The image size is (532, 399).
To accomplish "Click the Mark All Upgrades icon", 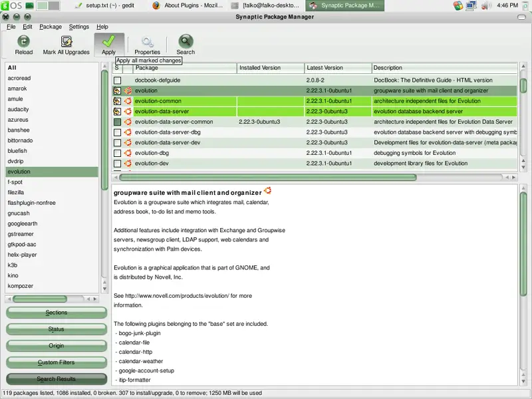I will (x=66, y=41).
